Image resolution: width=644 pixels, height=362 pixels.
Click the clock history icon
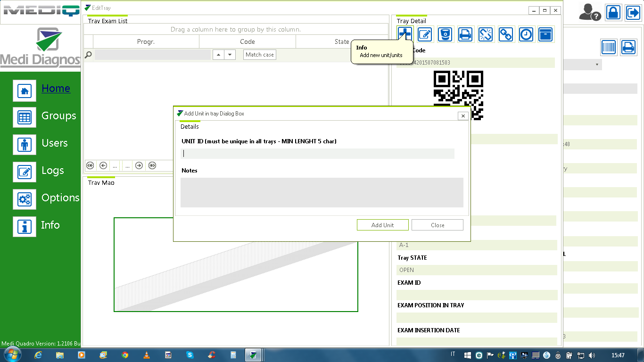click(x=527, y=34)
